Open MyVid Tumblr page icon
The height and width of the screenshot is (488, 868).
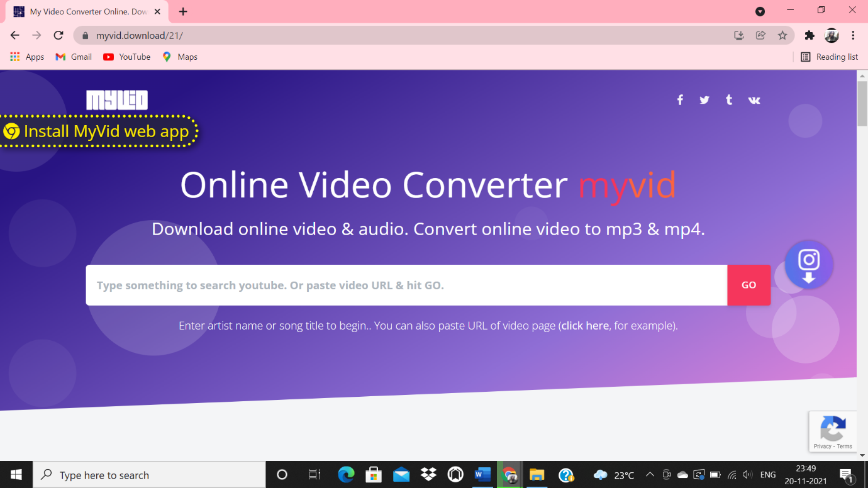click(729, 100)
